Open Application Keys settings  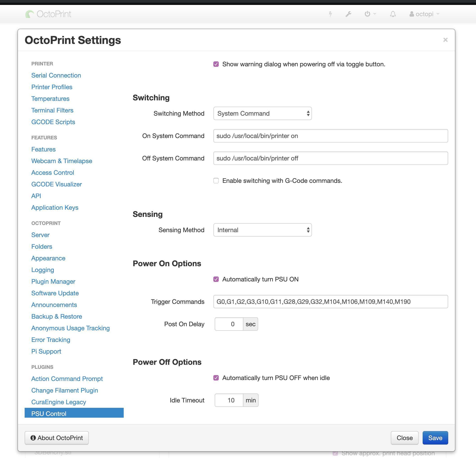tap(55, 208)
